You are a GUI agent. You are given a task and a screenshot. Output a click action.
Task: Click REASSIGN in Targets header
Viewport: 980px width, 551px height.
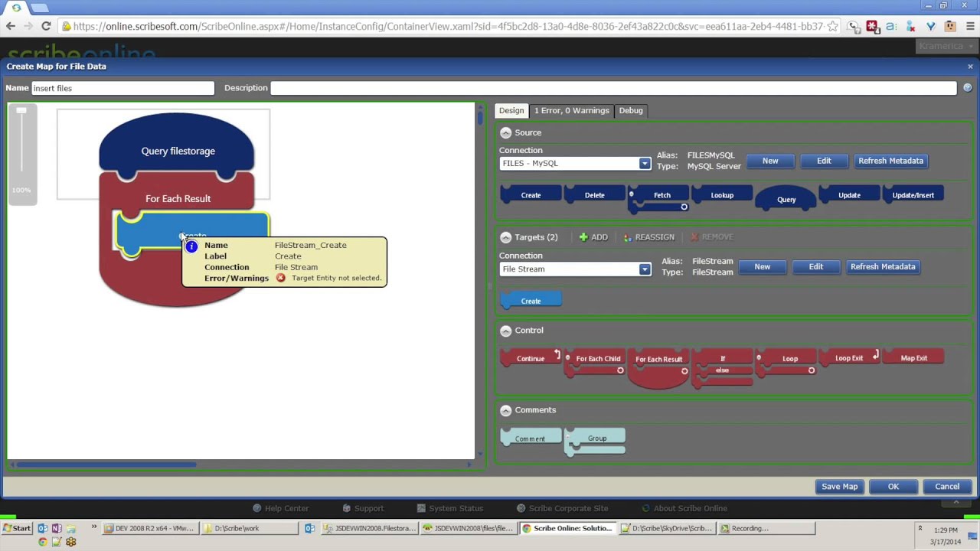(649, 237)
